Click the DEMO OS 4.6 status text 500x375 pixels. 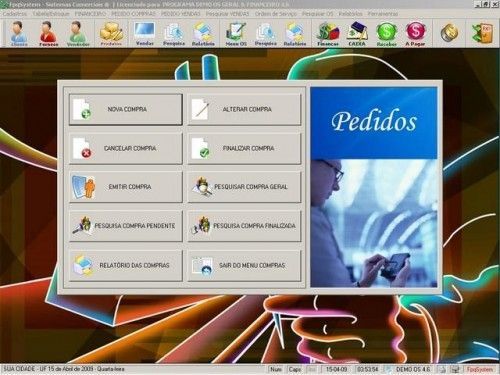pyautogui.click(x=413, y=369)
